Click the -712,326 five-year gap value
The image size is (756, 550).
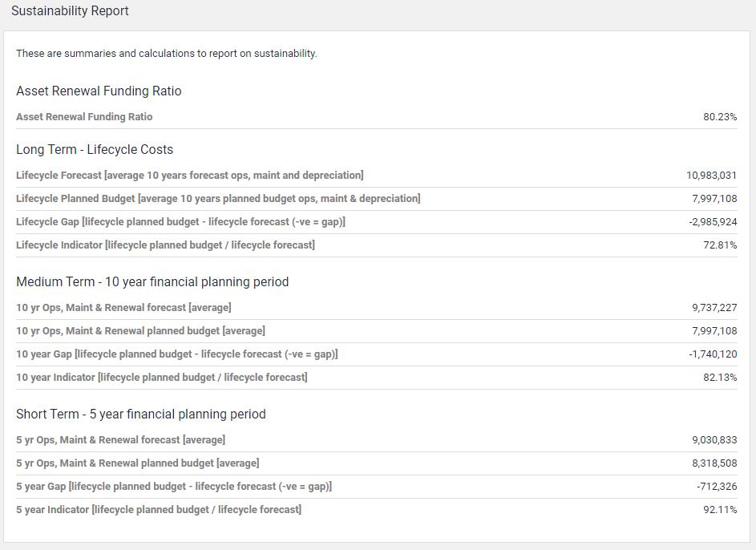pyautogui.click(x=717, y=487)
